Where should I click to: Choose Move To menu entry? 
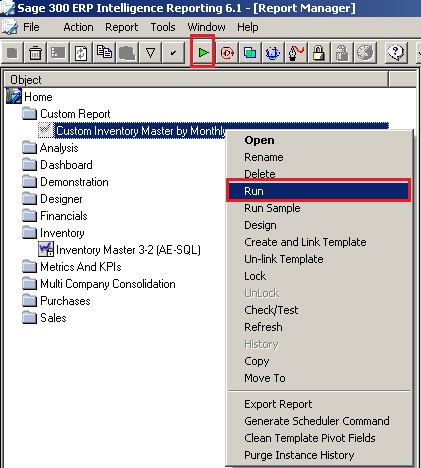(x=318, y=378)
